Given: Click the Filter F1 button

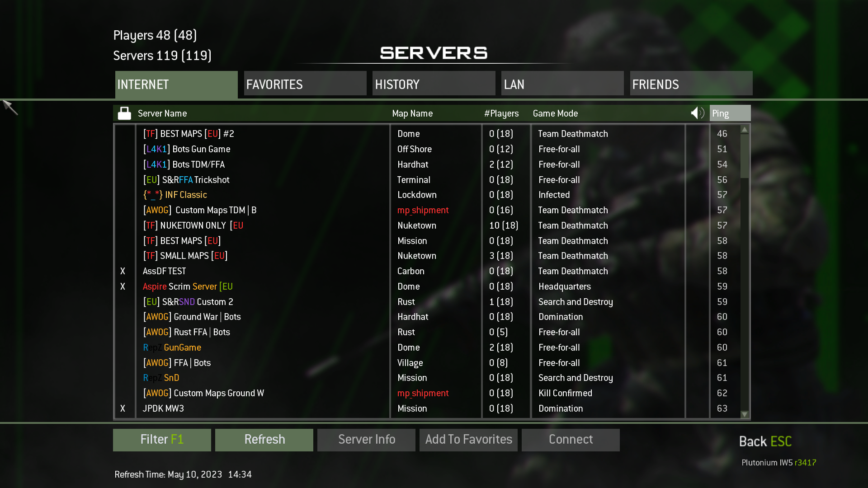Looking at the screenshot, I should point(161,439).
